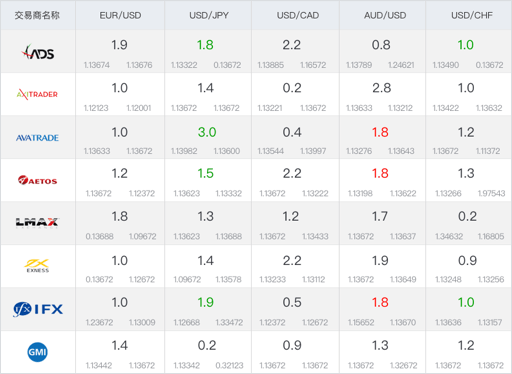Click the USD/CHF column header
512x374 pixels.
coord(472,15)
